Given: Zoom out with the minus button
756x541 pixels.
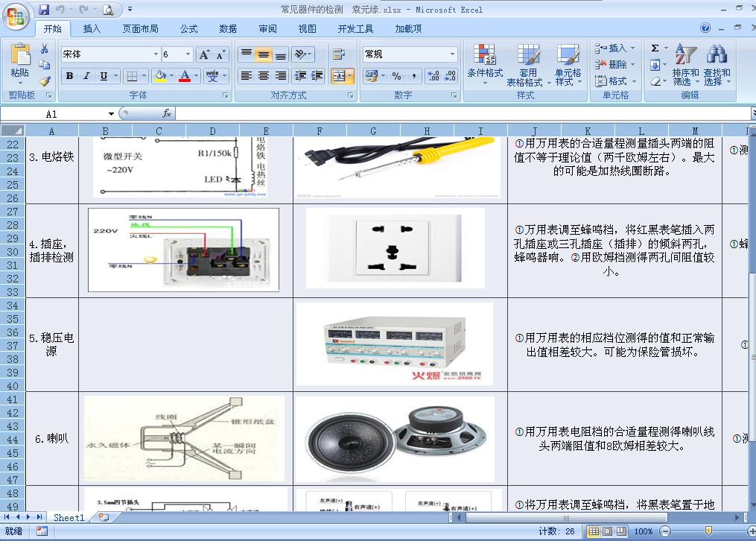Looking at the screenshot, I should 665,531.
